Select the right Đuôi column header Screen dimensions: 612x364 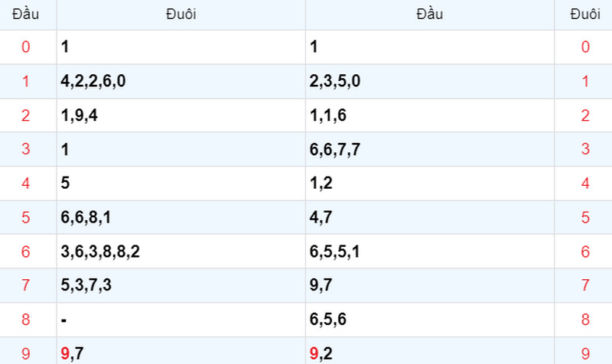(585, 15)
